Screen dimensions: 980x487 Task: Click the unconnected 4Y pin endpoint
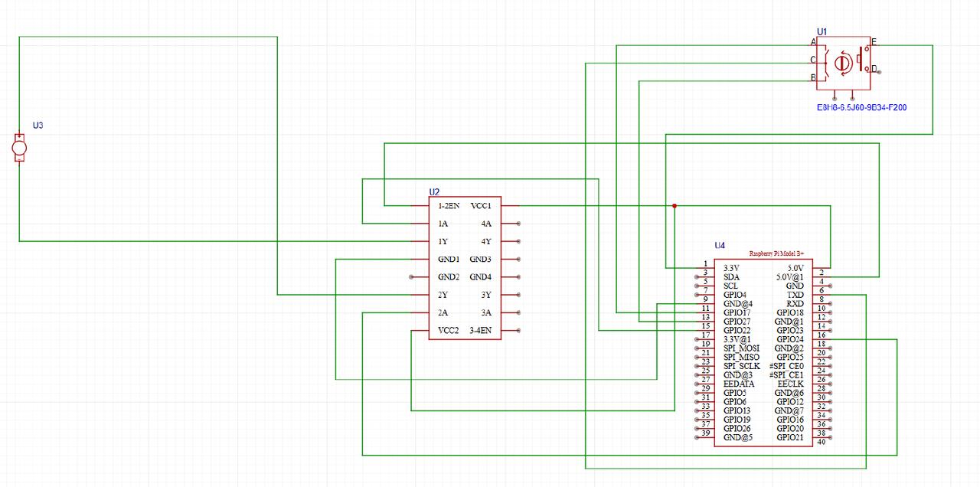click(519, 241)
